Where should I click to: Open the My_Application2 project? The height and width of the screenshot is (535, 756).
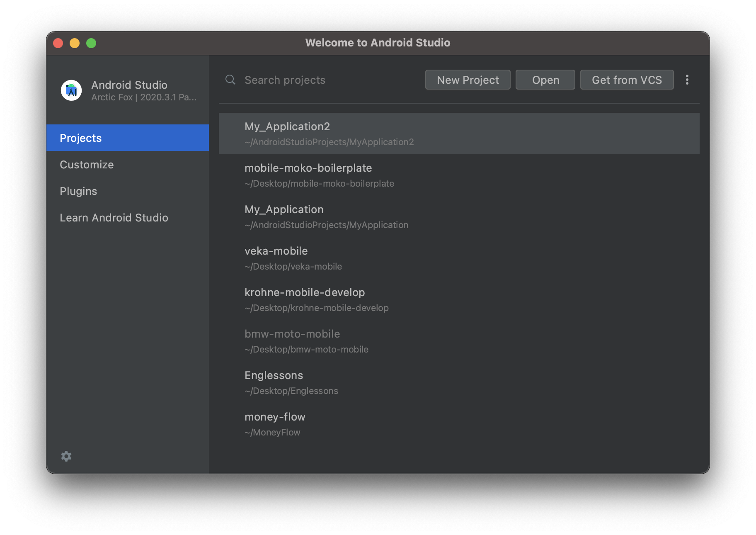tap(459, 134)
